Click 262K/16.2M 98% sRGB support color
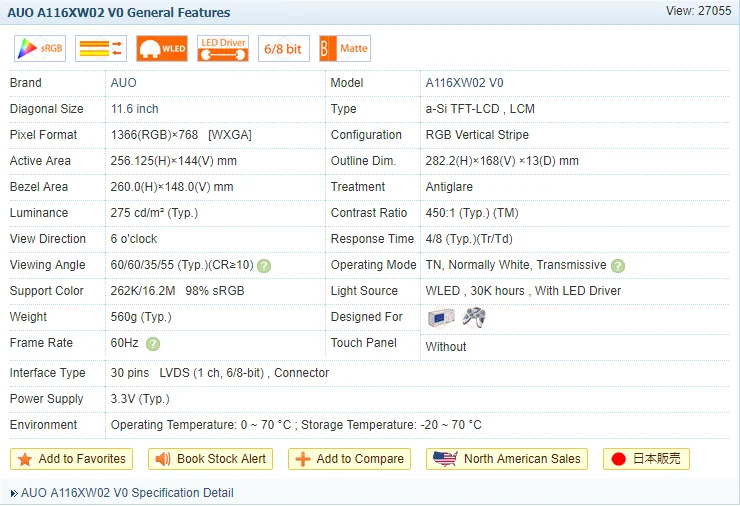Image resolution: width=740 pixels, height=506 pixels. pyautogui.click(x=177, y=291)
